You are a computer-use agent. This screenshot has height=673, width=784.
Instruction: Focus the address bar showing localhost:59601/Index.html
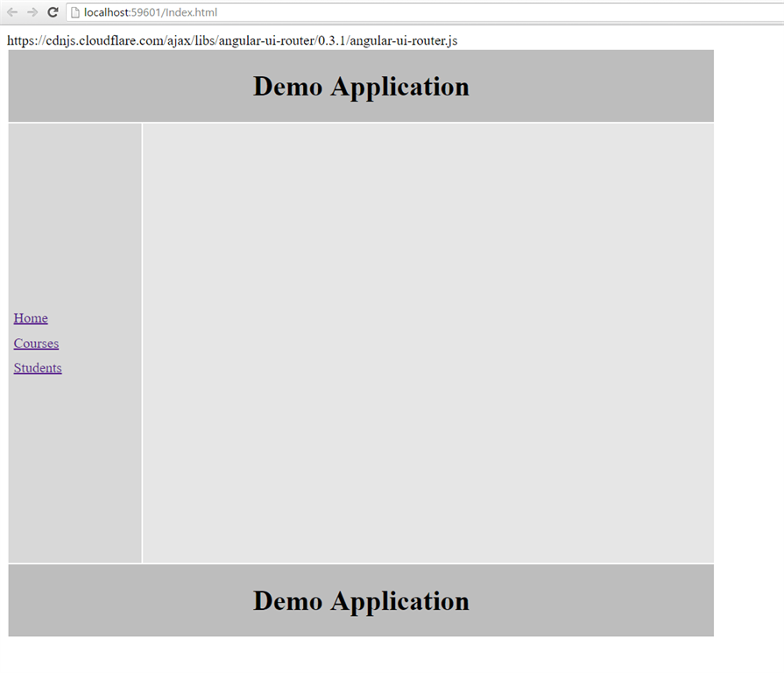[x=425, y=12]
